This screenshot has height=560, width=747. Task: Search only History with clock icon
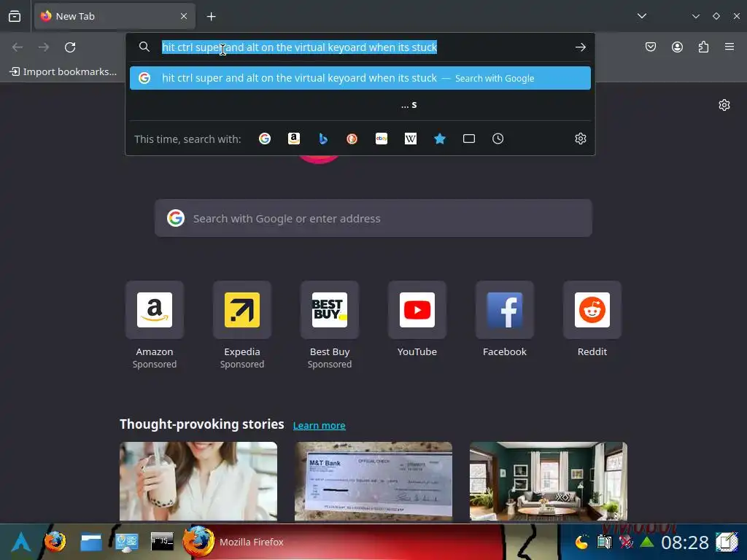tap(498, 139)
